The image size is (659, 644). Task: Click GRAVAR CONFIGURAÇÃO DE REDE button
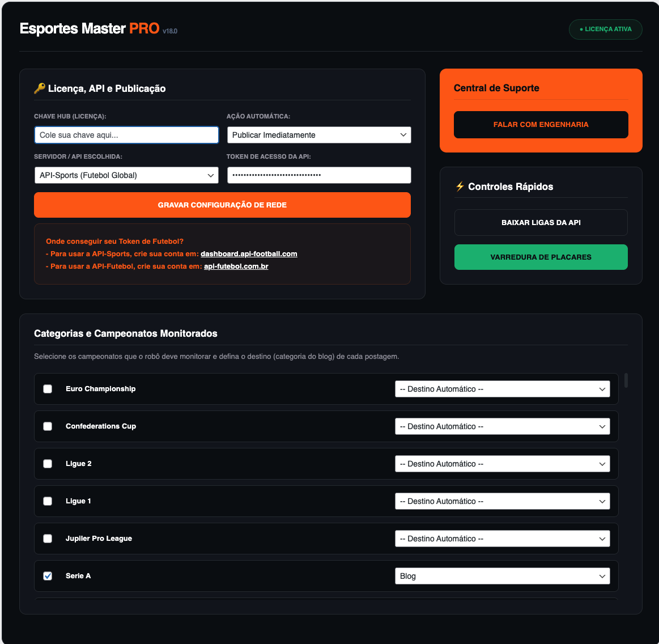pyautogui.click(x=222, y=205)
